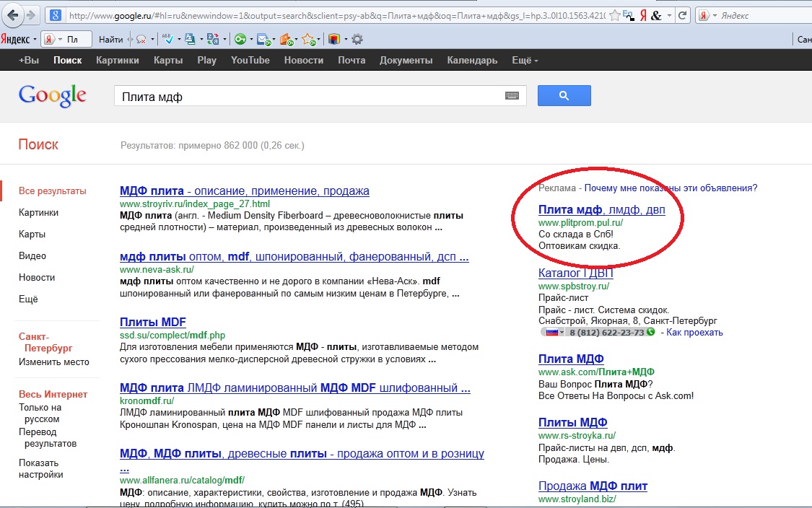Click Изменить место under Санкт-Петербург
812x508 pixels.
(x=54, y=362)
